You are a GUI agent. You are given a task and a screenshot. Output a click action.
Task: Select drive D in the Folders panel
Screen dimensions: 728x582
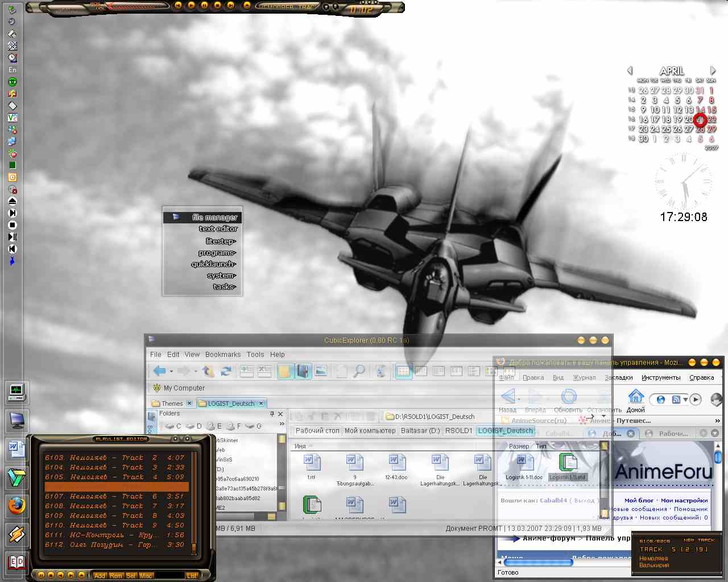tap(193, 426)
